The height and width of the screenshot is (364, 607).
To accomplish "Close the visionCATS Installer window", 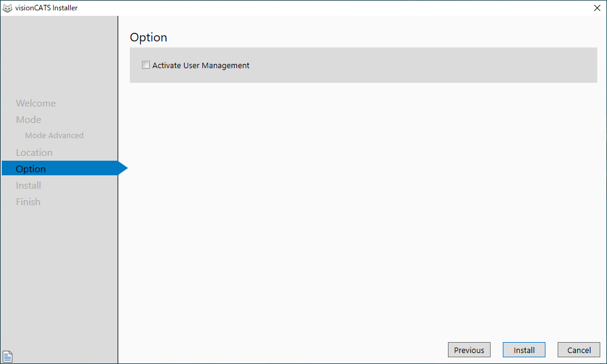I will coord(596,8).
